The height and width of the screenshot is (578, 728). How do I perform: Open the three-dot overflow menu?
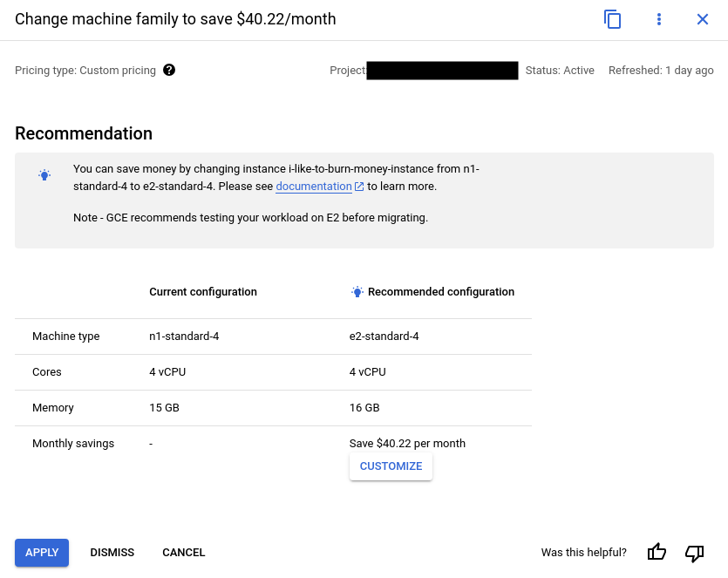(658, 18)
